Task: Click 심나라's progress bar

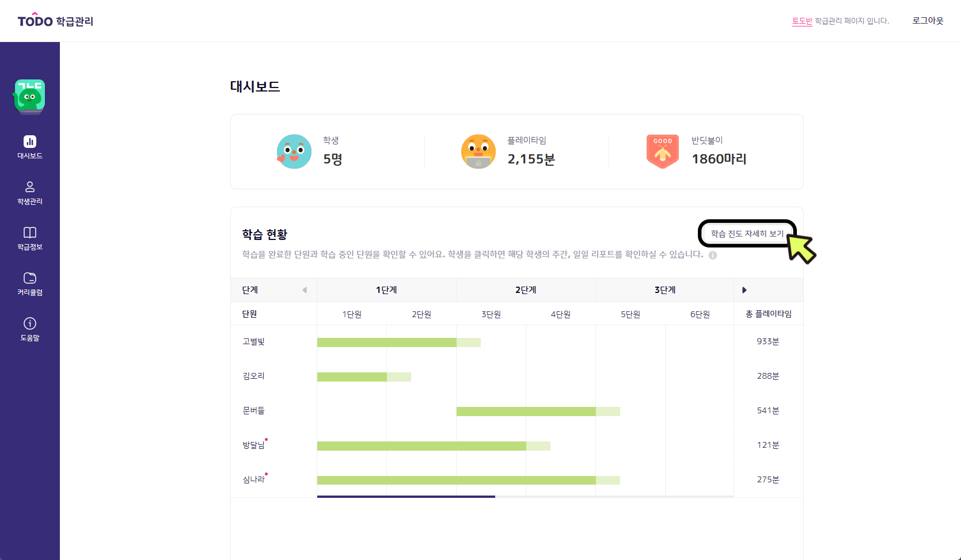Action: tap(469, 481)
